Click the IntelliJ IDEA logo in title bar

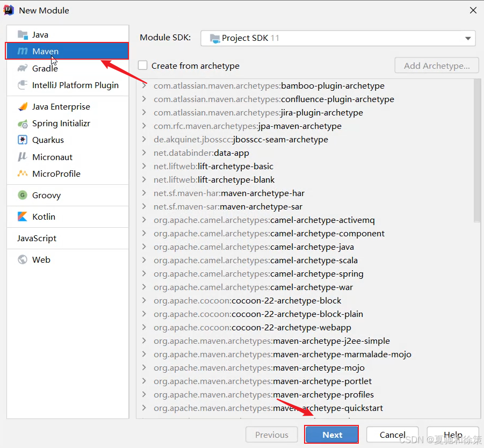pos(9,10)
